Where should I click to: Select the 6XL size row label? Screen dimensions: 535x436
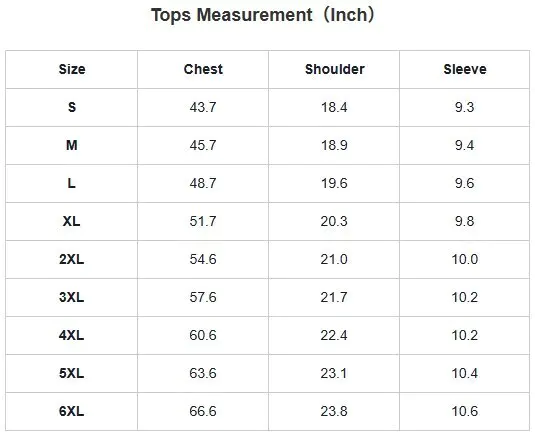click(x=72, y=411)
